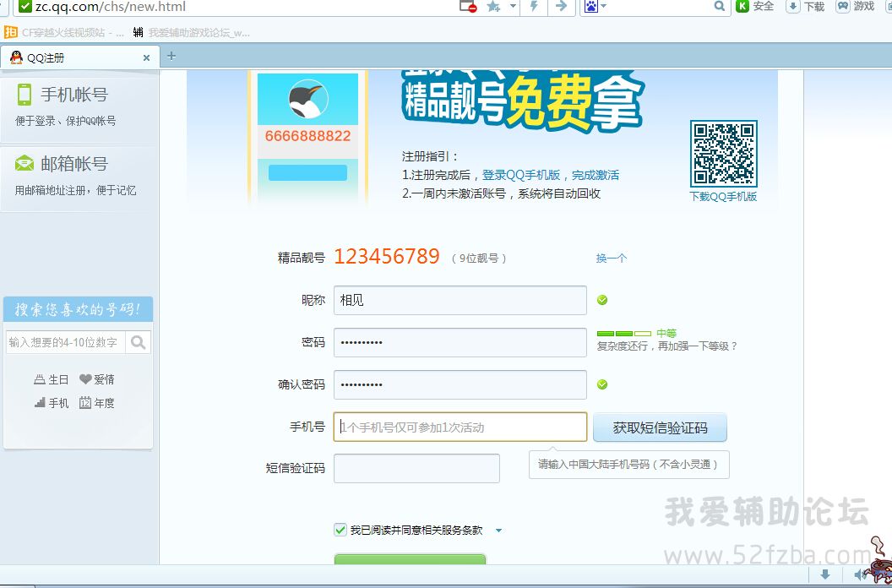This screenshot has height=588, width=892.
Task: Click the ad-block icon in the address bar
Action: tap(468, 6)
